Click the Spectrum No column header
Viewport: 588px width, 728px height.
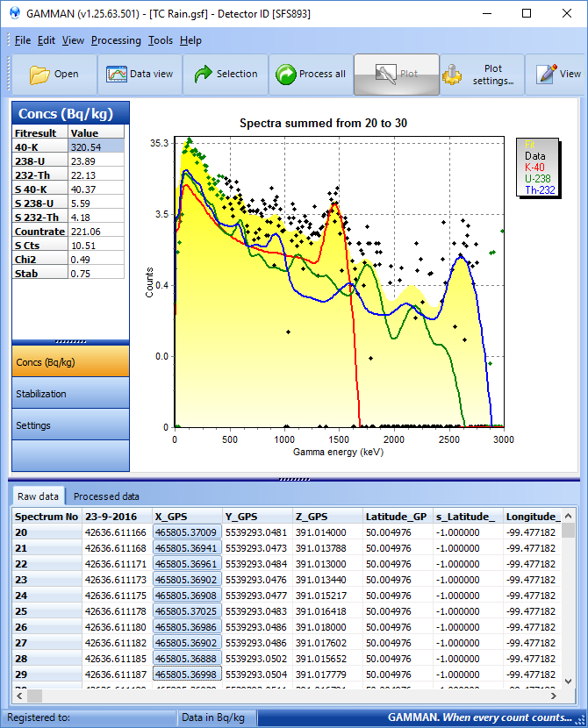click(46, 517)
